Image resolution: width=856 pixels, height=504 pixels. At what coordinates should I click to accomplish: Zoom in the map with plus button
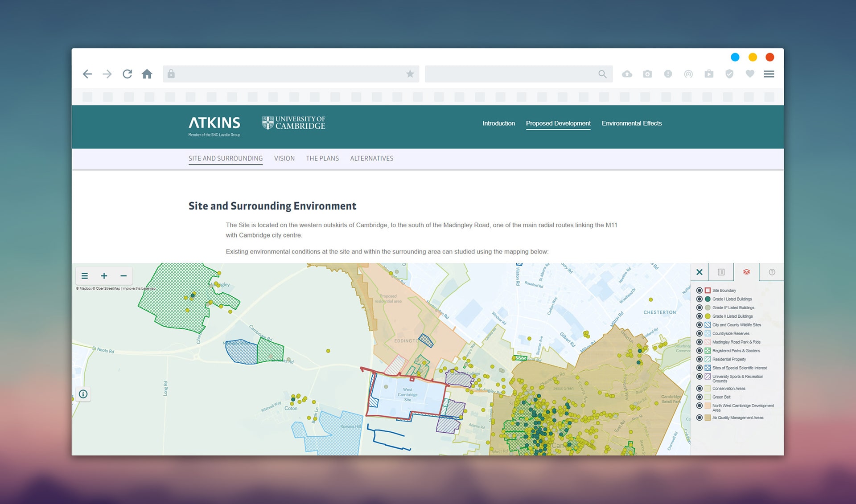[104, 276]
